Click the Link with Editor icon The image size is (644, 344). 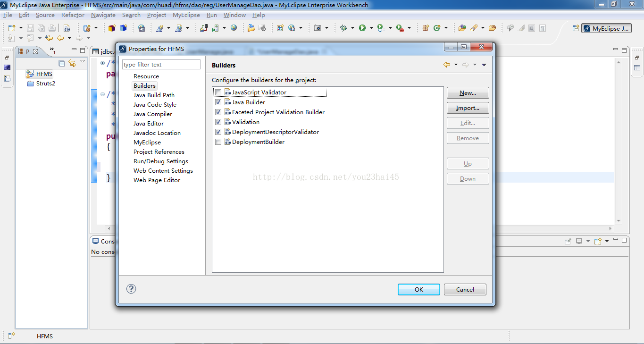point(72,63)
